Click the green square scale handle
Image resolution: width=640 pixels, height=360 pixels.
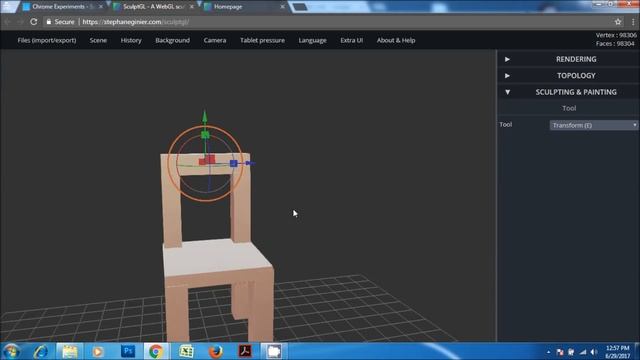tap(205, 135)
